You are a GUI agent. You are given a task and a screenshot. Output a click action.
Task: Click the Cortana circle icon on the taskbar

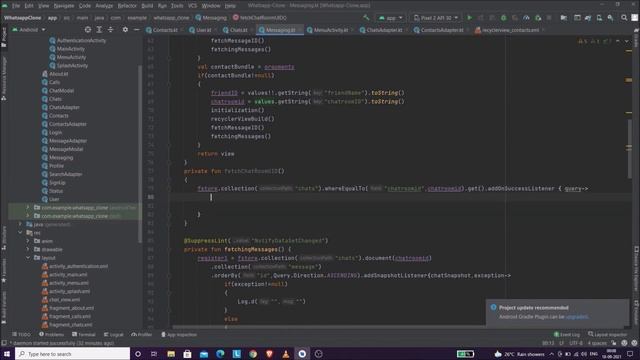(138, 354)
